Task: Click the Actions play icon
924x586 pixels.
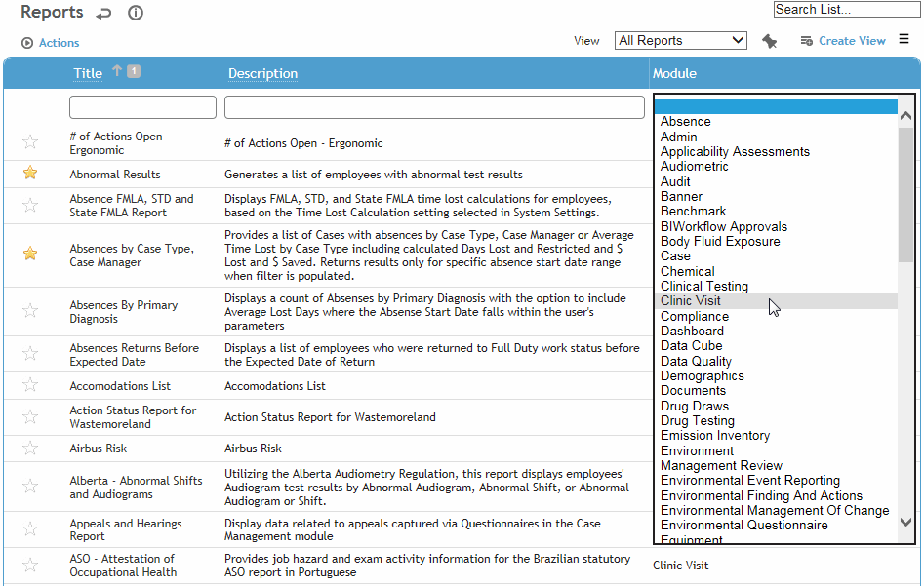Action: pyautogui.click(x=27, y=43)
